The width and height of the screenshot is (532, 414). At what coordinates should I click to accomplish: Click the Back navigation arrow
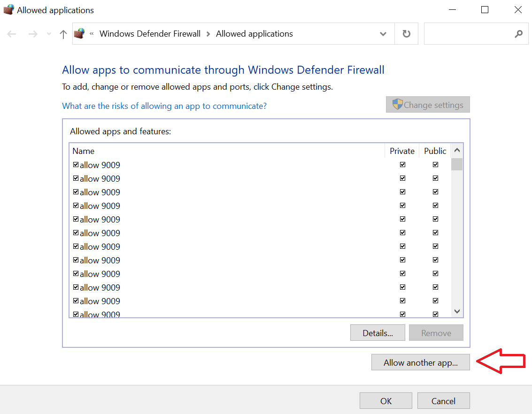tap(12, 34)
